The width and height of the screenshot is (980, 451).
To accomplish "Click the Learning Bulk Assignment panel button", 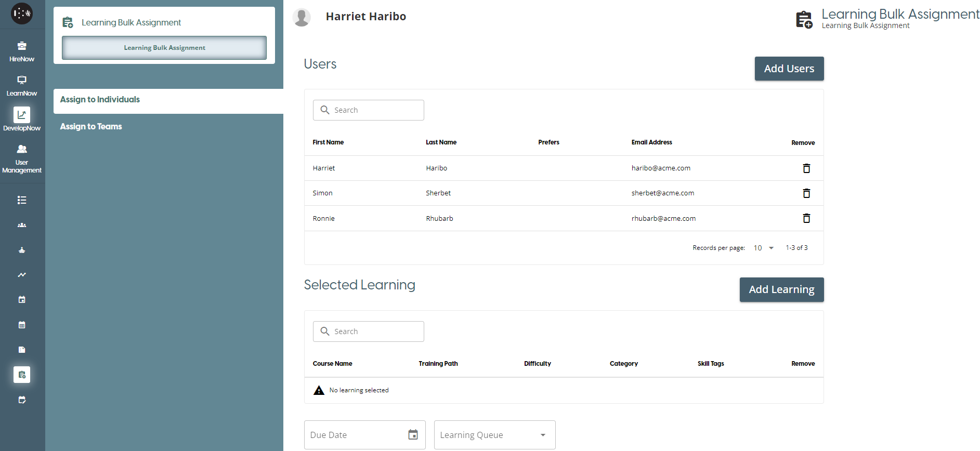I will click(x=164, y=48).
